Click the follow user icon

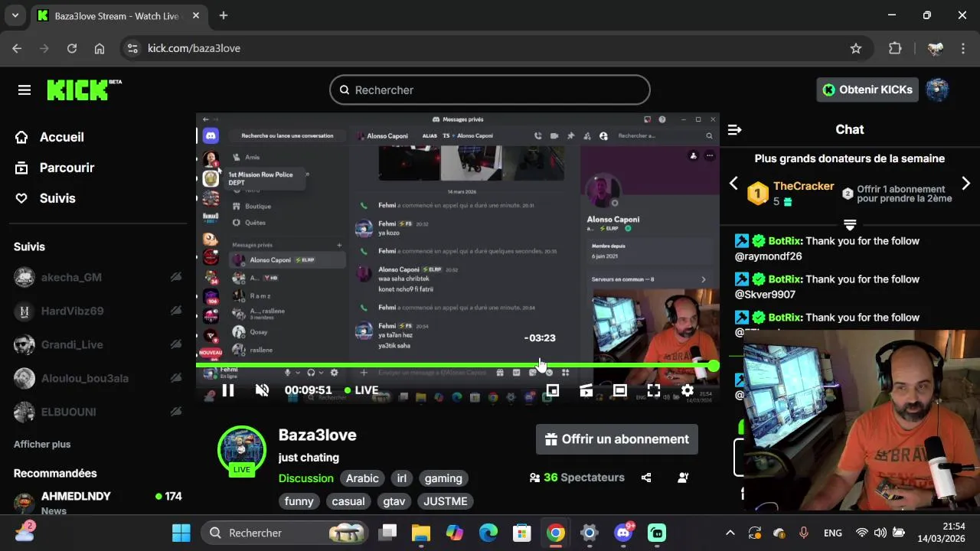tap(683, 478)
